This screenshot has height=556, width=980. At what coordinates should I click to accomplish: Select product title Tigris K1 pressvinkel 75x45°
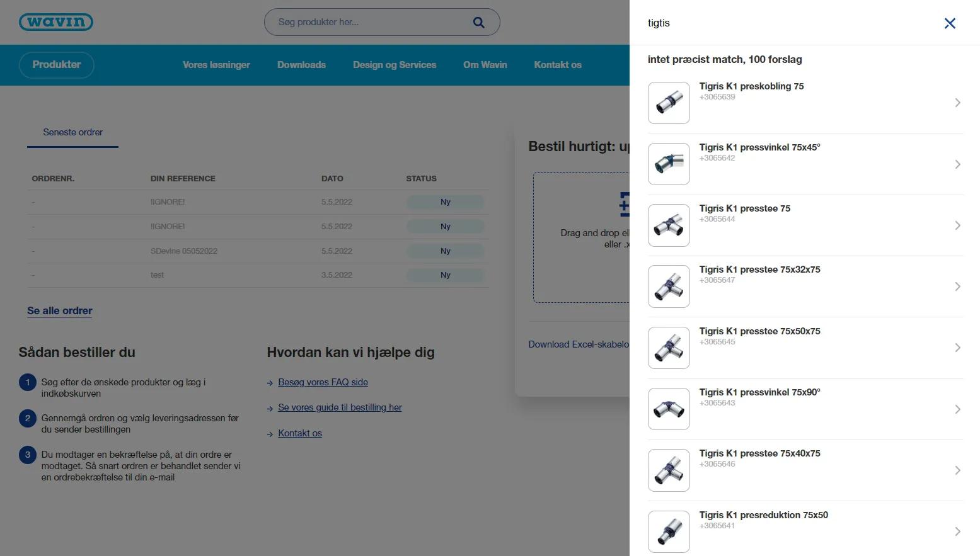coord(759,147)
